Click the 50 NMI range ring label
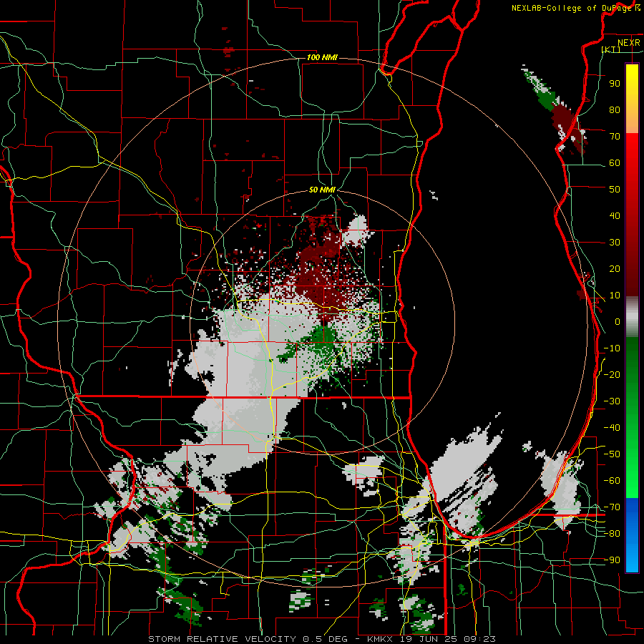 click(322, 190)
